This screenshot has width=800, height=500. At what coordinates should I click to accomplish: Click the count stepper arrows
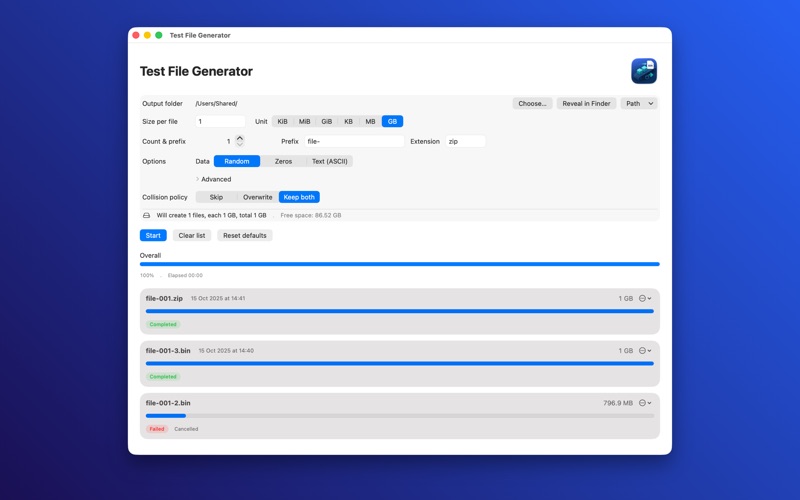coord(240,141)
